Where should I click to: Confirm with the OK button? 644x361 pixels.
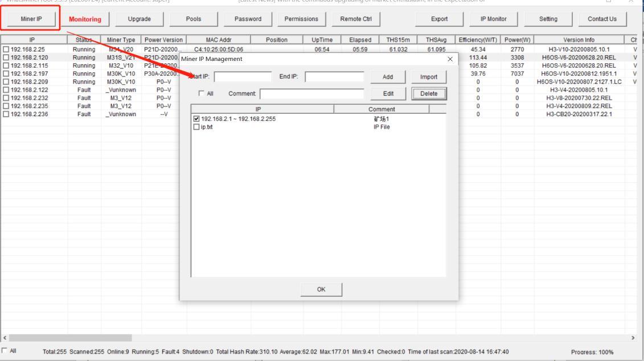point(320,289)
